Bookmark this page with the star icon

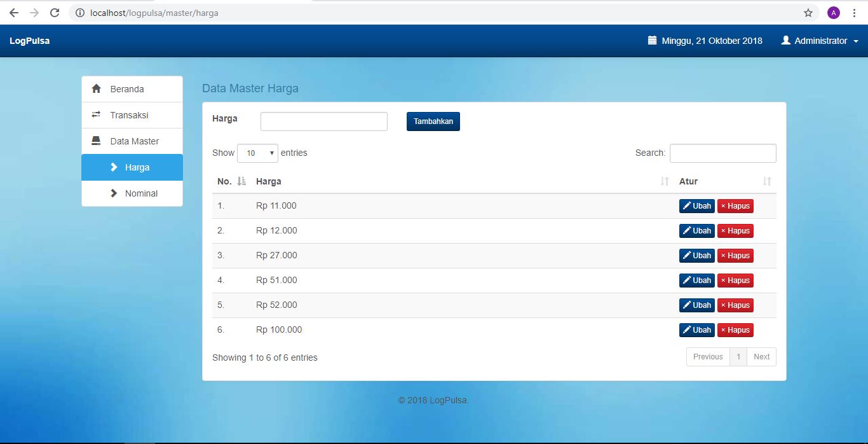click(x=808, y=13)
